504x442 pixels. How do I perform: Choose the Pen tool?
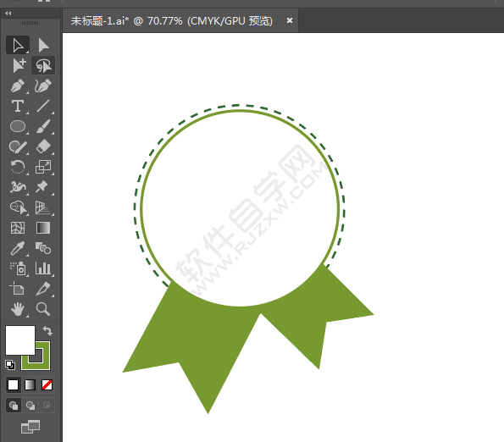click(x=18, y=86)
